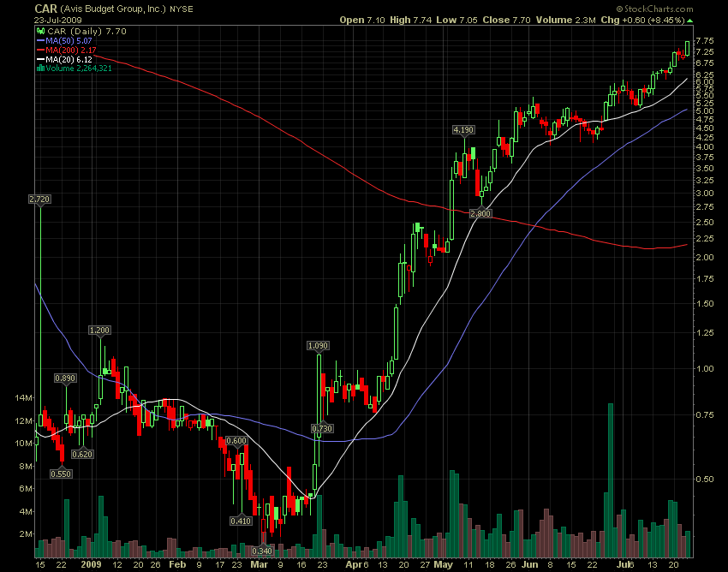Click the 1.200 price annotation

point(99,331)
